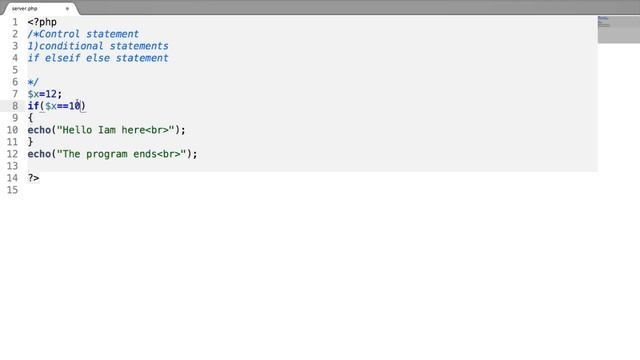The width and height of the screenshot is (640, 360).
Task: Click the '*/' comment end
Action: pos(33,82)
